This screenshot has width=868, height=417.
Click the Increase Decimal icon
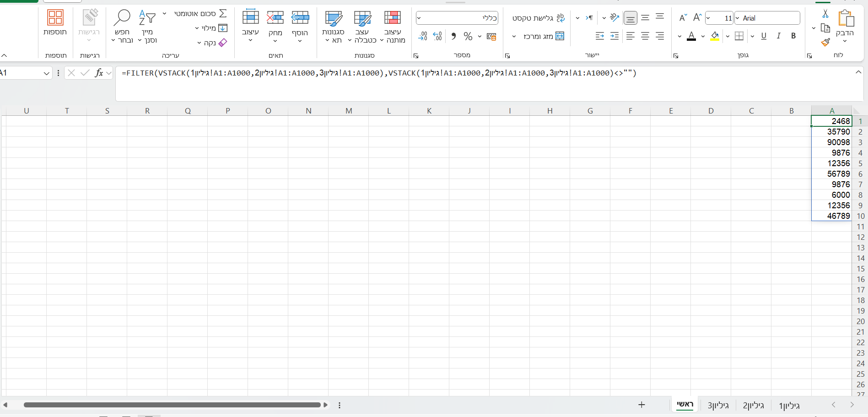(437, 36)
